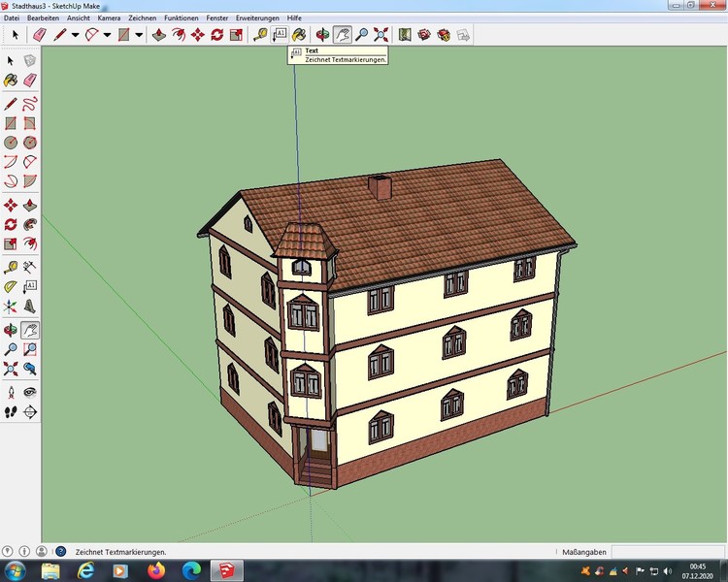
Task: Click the Windows Start button
Action: tap(16, 570)
